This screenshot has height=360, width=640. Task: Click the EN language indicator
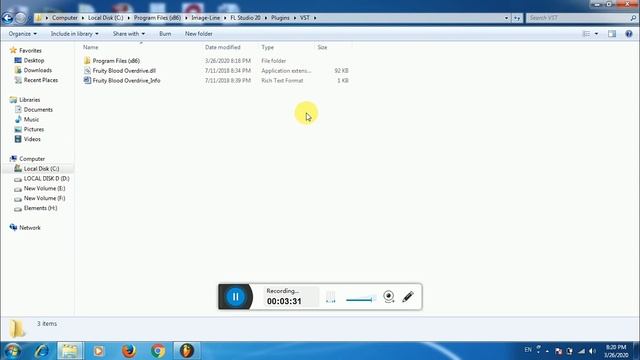point(528,350)
